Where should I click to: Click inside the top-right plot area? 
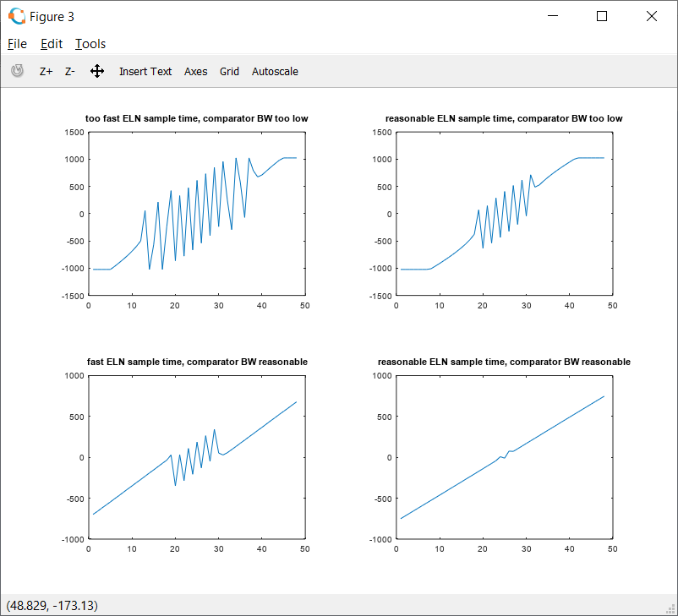coord(504,214)
